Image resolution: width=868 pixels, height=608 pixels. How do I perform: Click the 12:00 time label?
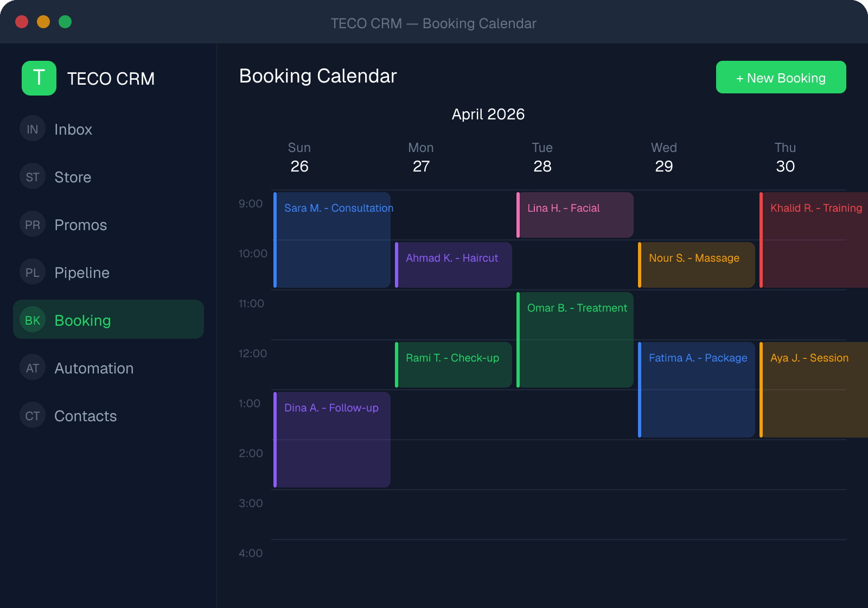253,353
